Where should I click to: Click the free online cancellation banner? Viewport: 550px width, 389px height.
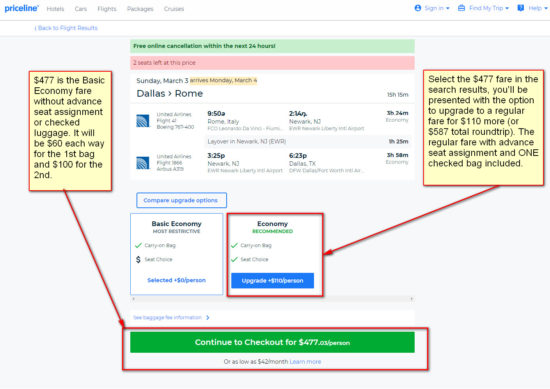tap(272, 46)
